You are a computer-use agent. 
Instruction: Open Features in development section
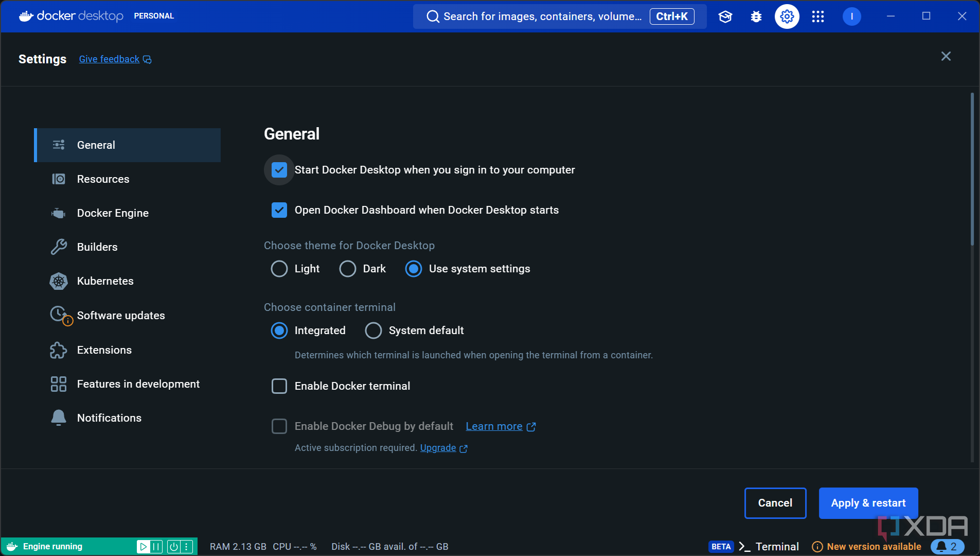point(128,384)
